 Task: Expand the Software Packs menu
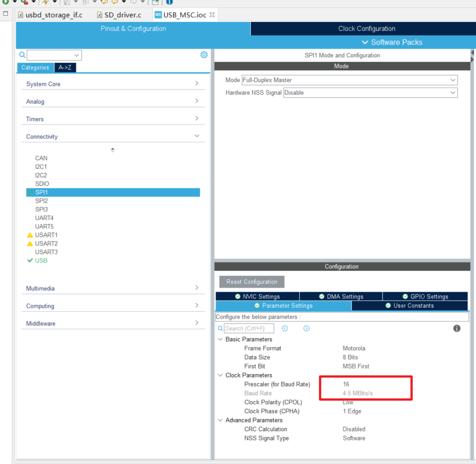point(392,42)
